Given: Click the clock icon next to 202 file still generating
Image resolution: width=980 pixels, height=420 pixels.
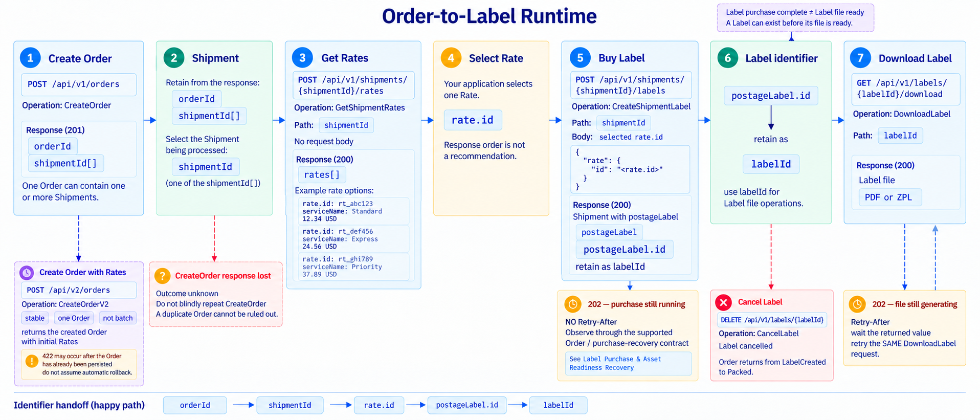Looking at the screenshot, I should click(857, 304).
